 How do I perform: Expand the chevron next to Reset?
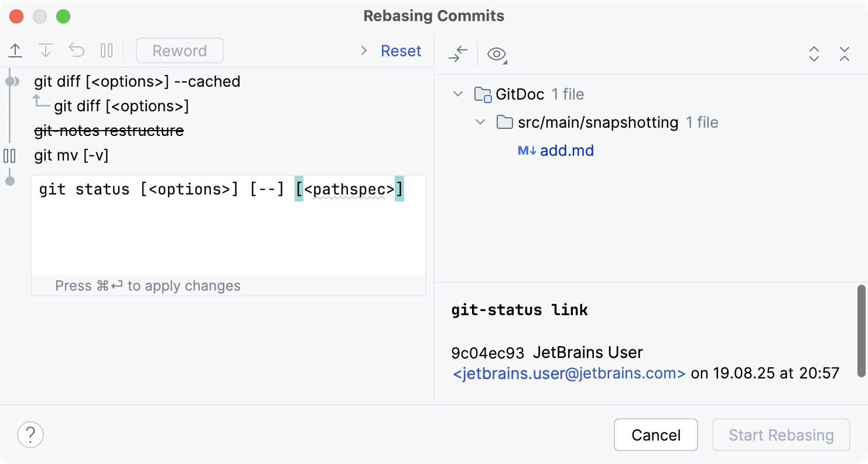click(x=363, y=50)
